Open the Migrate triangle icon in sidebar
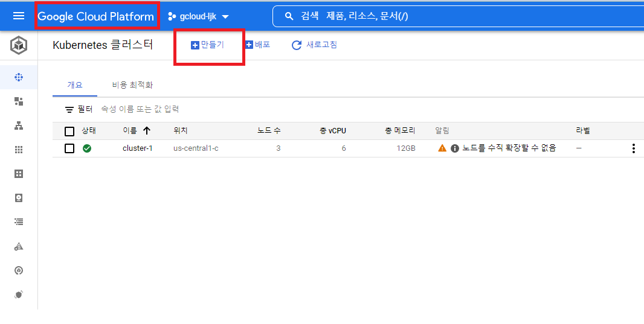Screen dimensions: 644x324 (x=19, y=247)
